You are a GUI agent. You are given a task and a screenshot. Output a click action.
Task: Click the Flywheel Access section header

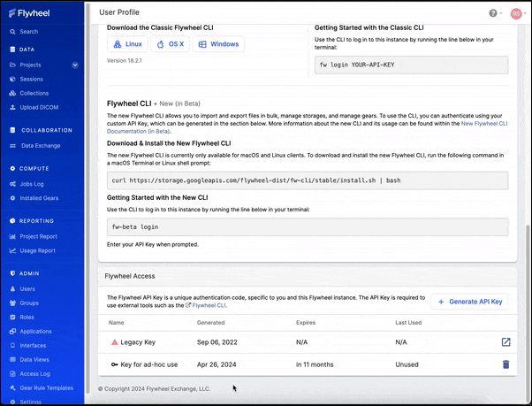130,276
